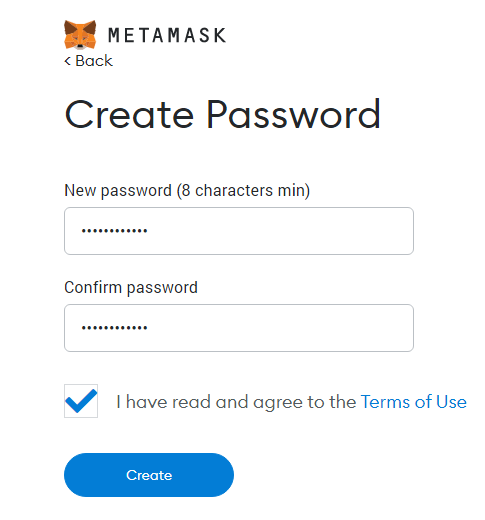Click the masked dots in Confirm password field
This screenshot has width=485, height=520.
(114, 328)
